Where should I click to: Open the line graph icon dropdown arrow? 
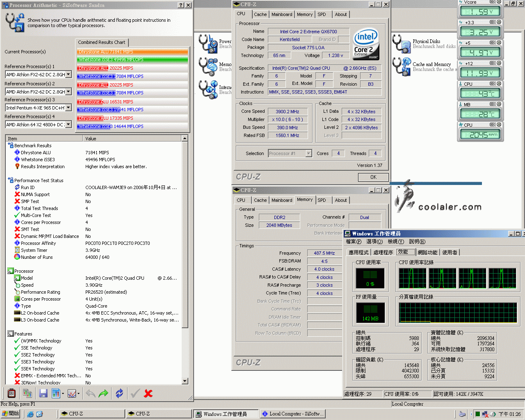pos(78,394)
